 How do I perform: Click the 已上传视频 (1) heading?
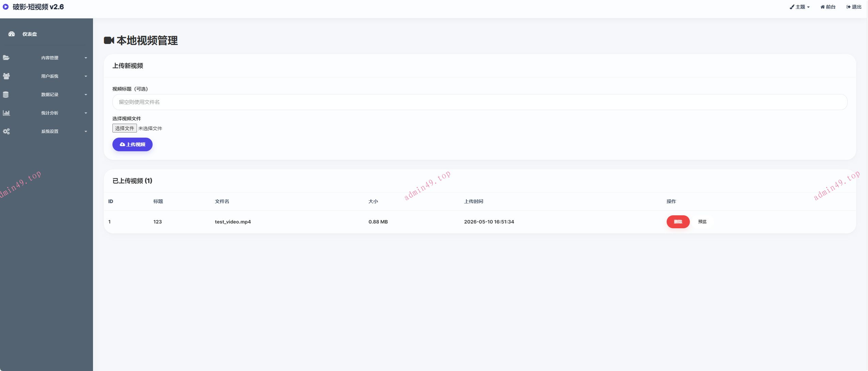click(132, 181)
